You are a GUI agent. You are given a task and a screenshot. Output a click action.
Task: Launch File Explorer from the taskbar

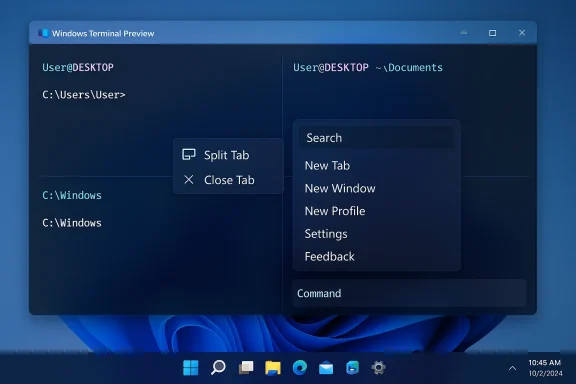pyautogui.click(x=273, y=367)
